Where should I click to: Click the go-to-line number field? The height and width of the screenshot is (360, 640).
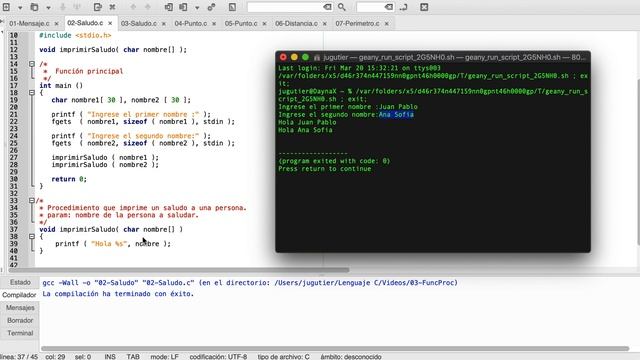click(370, 7)
